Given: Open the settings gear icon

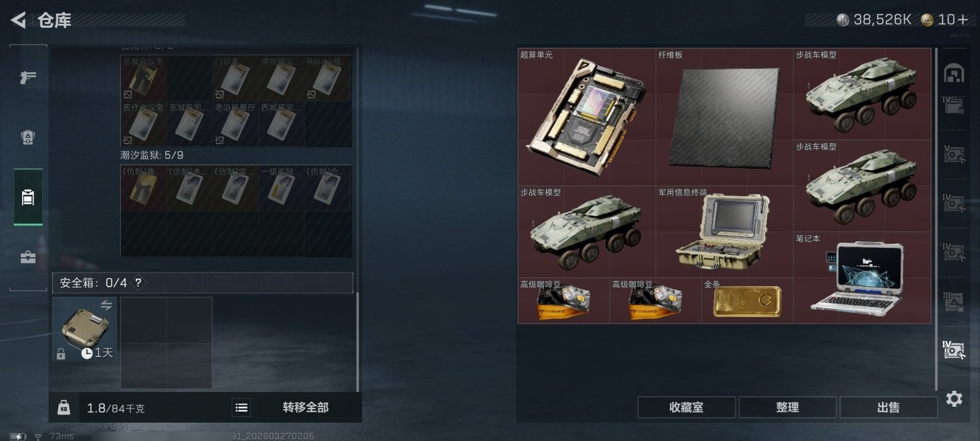Looking at the screenshot, I should [x=954, y=399].
